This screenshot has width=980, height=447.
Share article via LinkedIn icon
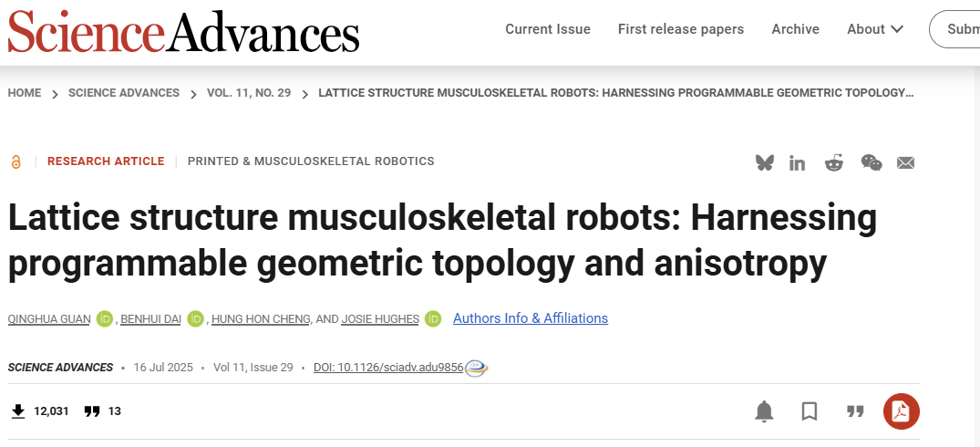point(798,162)
